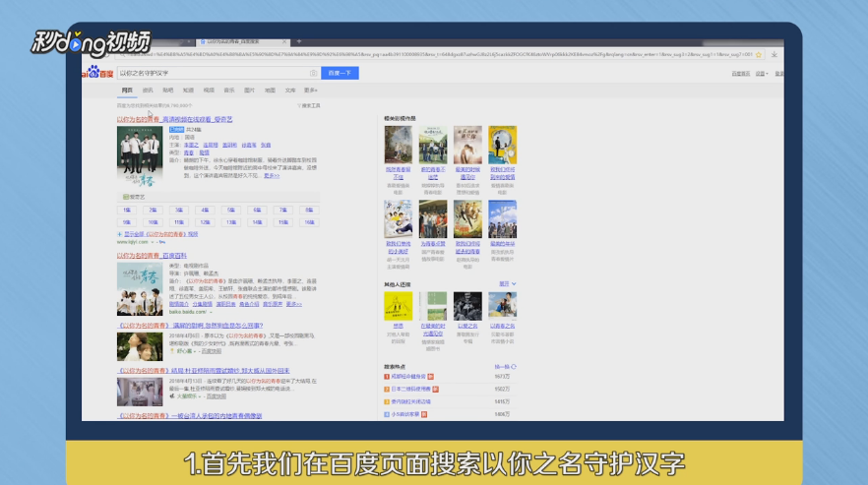Select episode 12集 button

(205, 222)
